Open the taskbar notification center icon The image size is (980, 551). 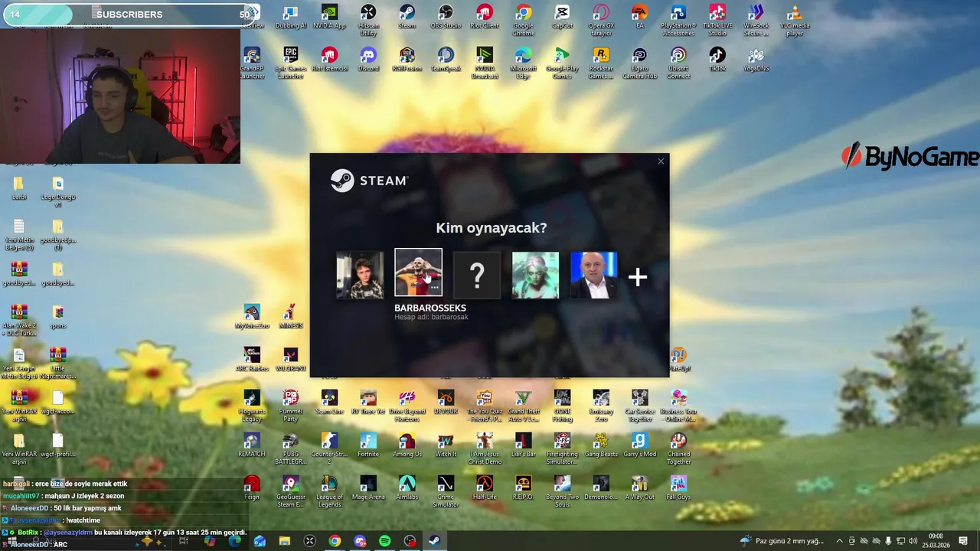[963, 541]
